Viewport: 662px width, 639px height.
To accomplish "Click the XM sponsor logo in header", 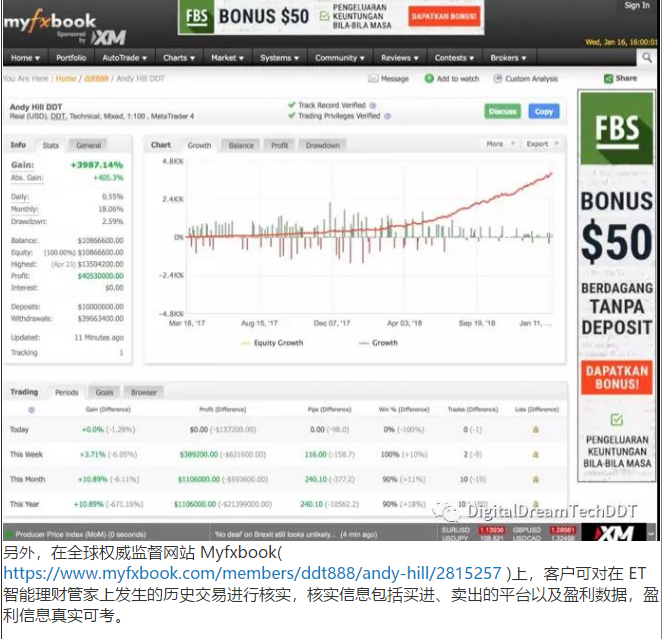I will (x=109, y=38).
